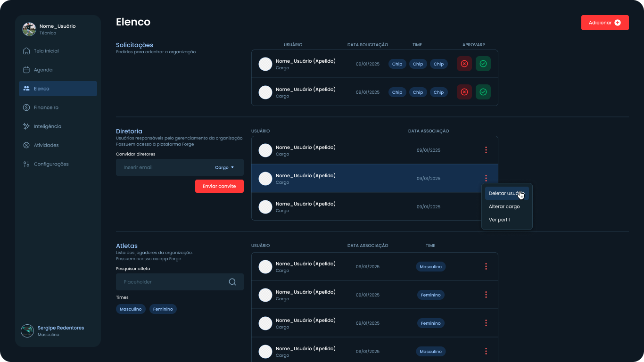Approve the first request with green check
644x362 pixels.
click(x=483, y=64)
